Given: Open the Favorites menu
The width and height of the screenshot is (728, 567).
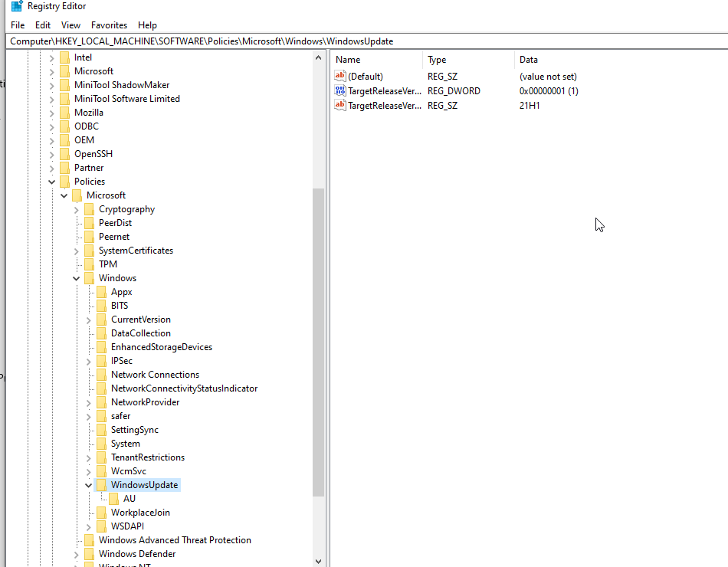Looking at the screenshot, I should [x=109, y=25].
